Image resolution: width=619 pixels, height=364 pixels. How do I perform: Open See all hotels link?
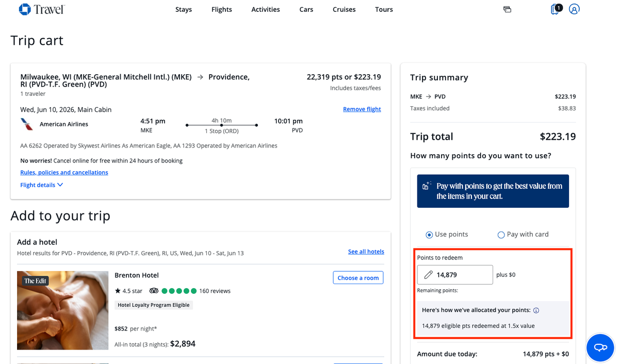(366, 251)
